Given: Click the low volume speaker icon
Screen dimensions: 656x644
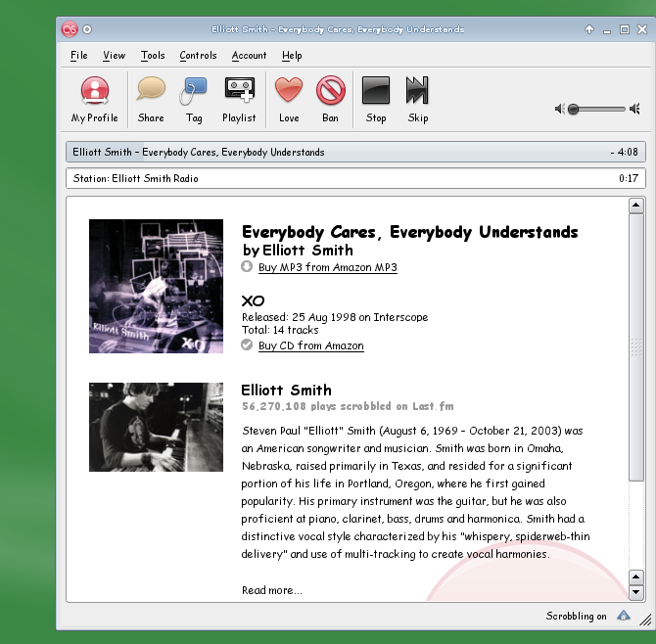Looking at the screenshot, I should [x=560, y=109].
